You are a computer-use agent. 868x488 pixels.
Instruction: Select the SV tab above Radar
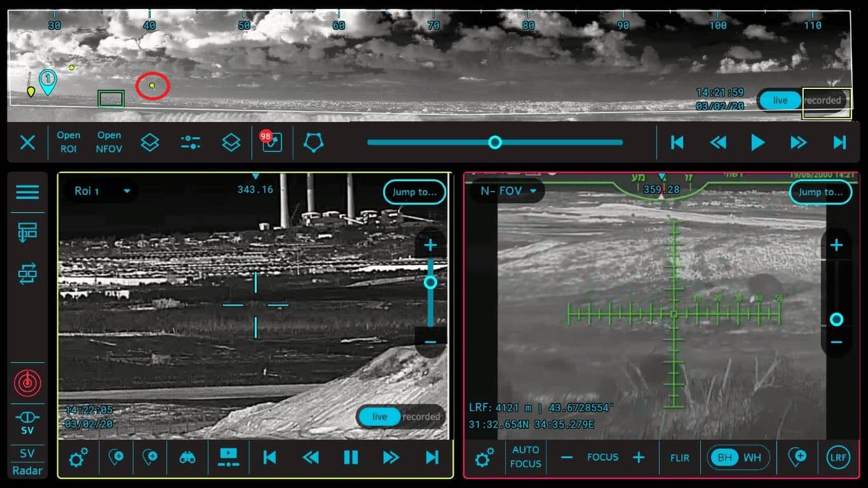(x=27, y=452)
